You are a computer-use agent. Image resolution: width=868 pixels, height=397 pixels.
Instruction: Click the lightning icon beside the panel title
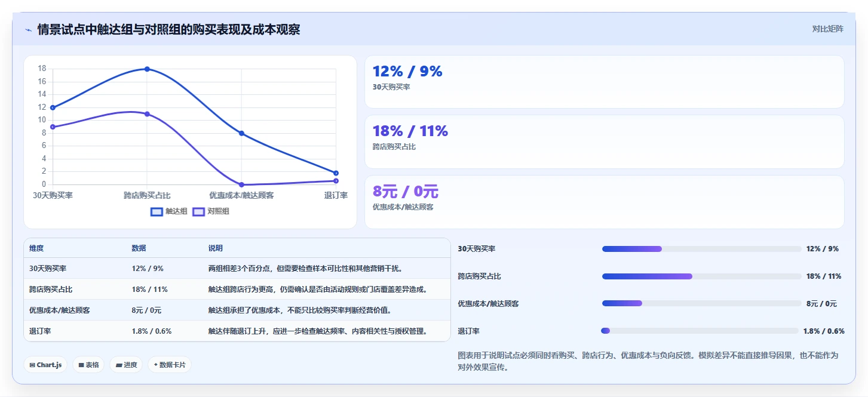tap(28, 30)
